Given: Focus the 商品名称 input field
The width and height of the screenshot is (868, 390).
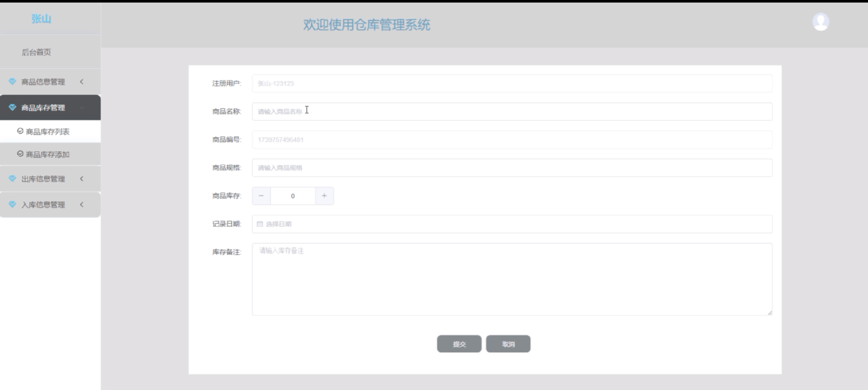Looking at the screenshot, I should (x=512, y=112).
